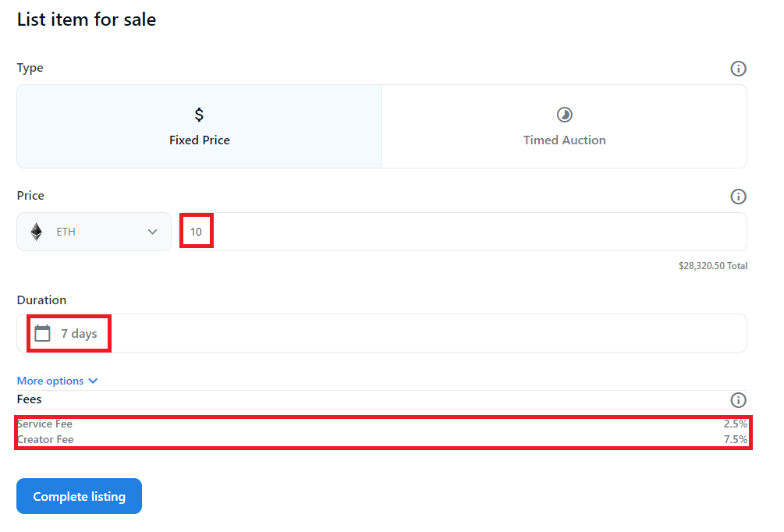Click the info icon beside Type

click(x=738, y=69)
